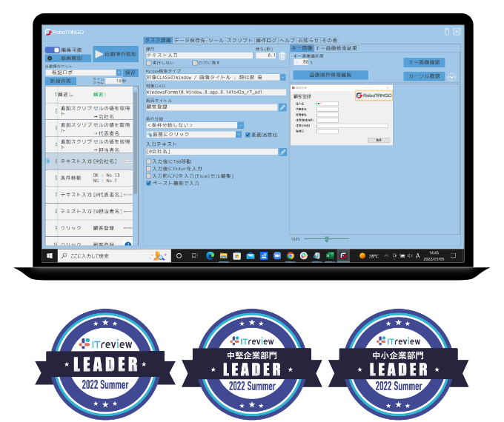
Task: Click the 録画開始 record button
Action: (x=68, y=58)
